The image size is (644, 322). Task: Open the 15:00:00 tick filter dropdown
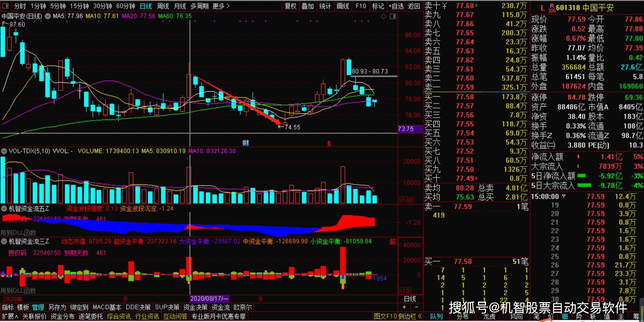(564, 196)
